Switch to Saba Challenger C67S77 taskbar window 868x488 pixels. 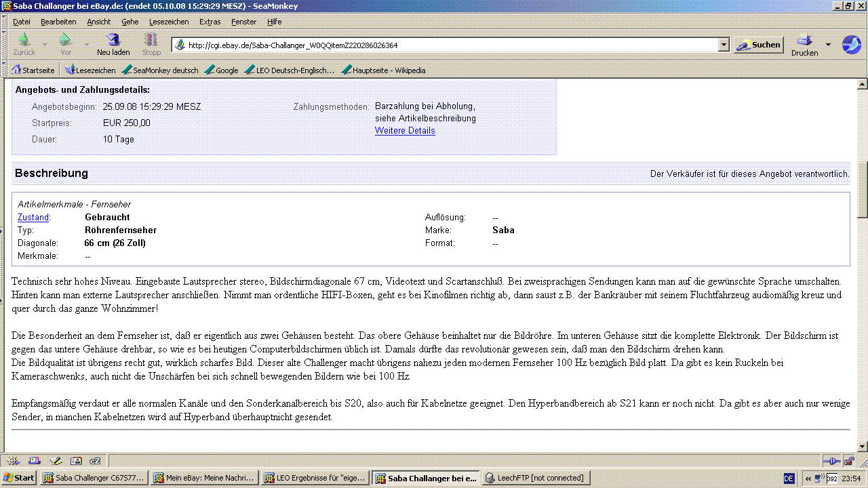(94, 478)
